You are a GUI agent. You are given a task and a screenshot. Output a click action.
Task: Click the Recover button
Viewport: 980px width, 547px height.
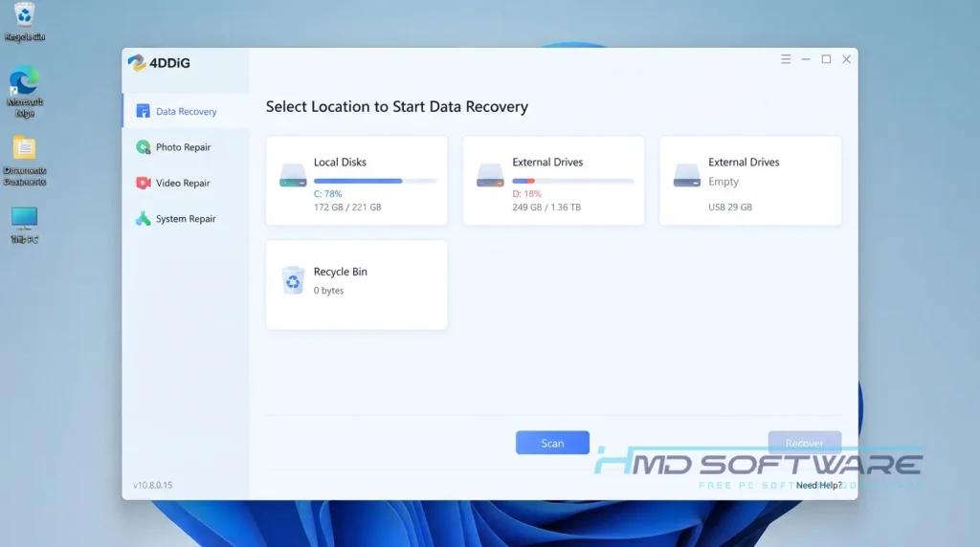804,443
